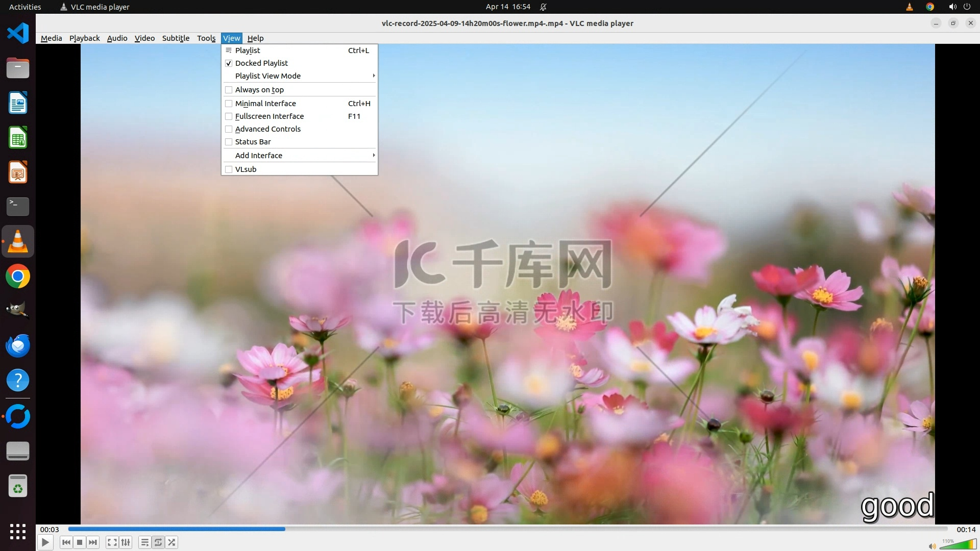Stop playback with the stop button
Screen dimensions: 980x551
tap(80, 542)
